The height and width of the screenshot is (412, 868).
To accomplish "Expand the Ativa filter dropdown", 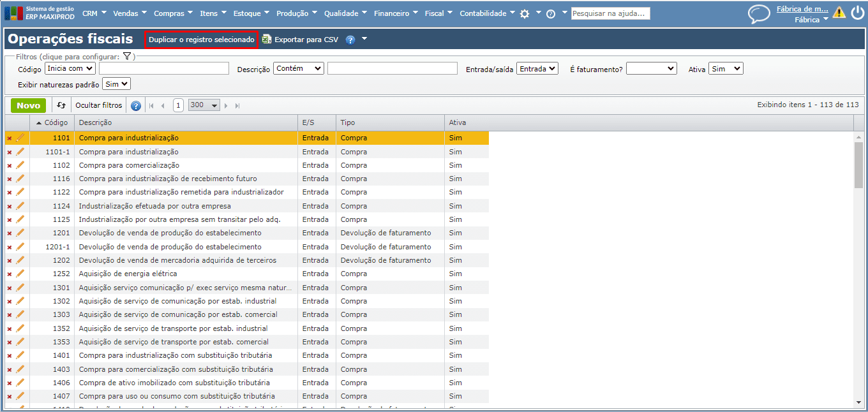I will click(x=726, y=68).
